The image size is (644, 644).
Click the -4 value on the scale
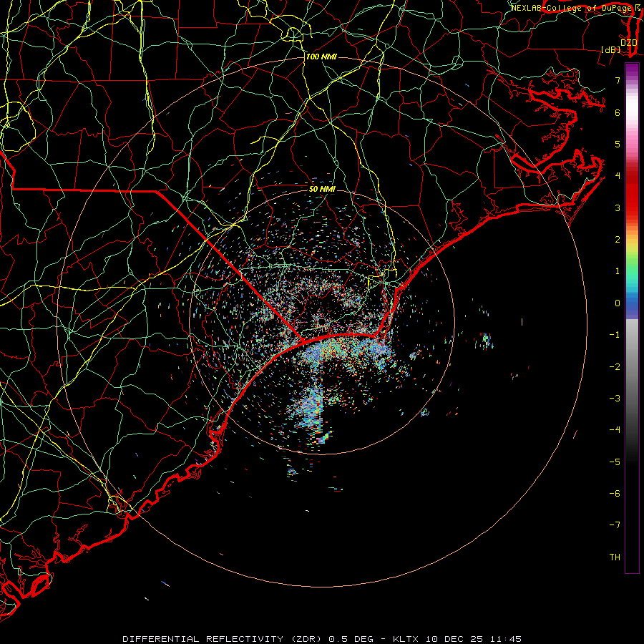615,430
